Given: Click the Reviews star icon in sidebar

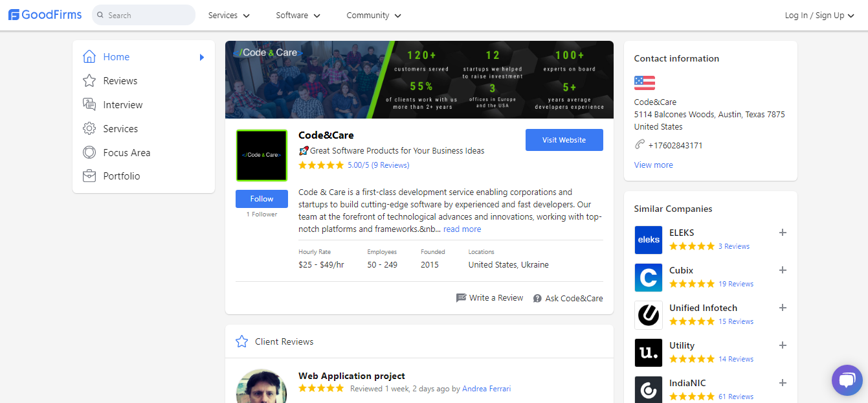Looking at the screenshot, I should pyautogui.click(x=89, y=81).
